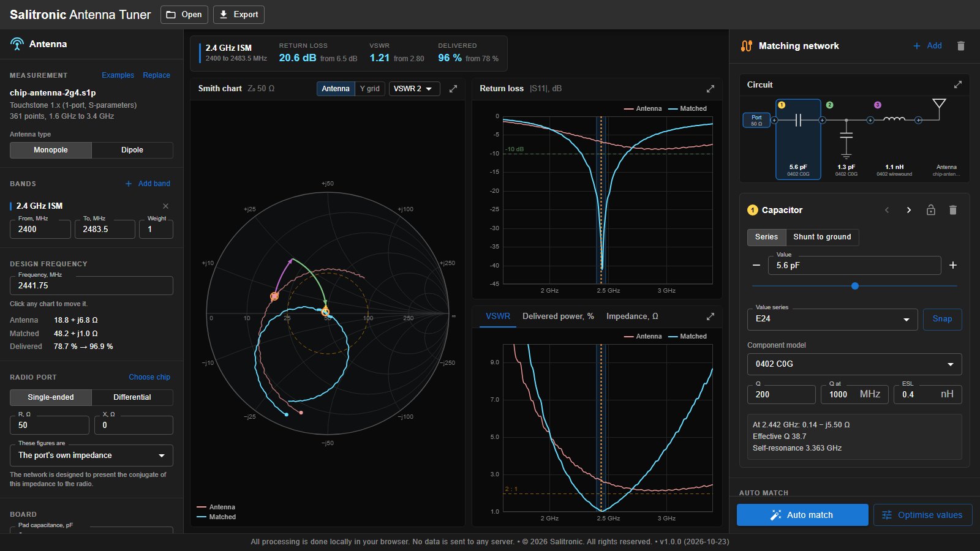Open the VSWR 2 dropdown
Screen dimensions: 980x551
(414, 89)
